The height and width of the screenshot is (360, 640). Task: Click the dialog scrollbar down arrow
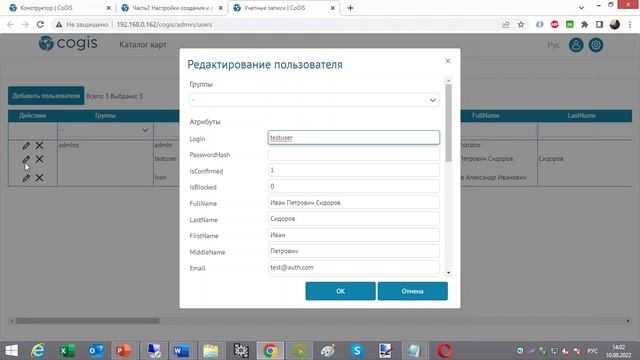[449, 273]
